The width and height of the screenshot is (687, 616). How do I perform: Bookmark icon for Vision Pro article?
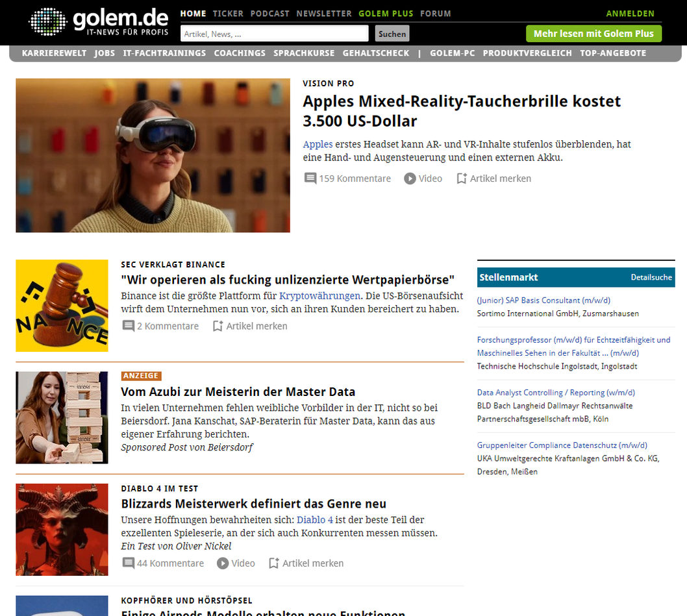pos(462,179)
